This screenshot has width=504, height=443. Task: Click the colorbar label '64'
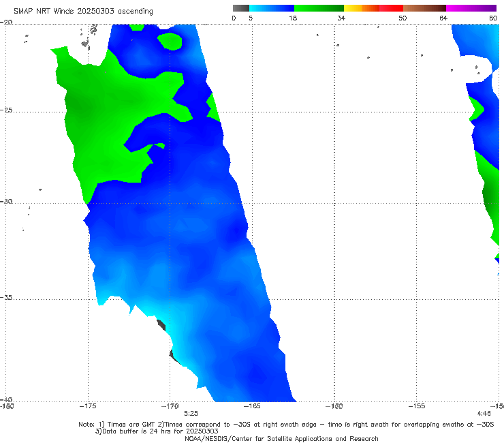(x=443, y=18)
